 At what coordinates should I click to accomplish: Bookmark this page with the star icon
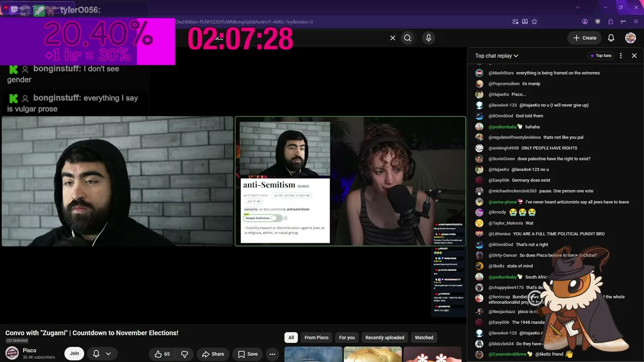click(x=534, y=22)
